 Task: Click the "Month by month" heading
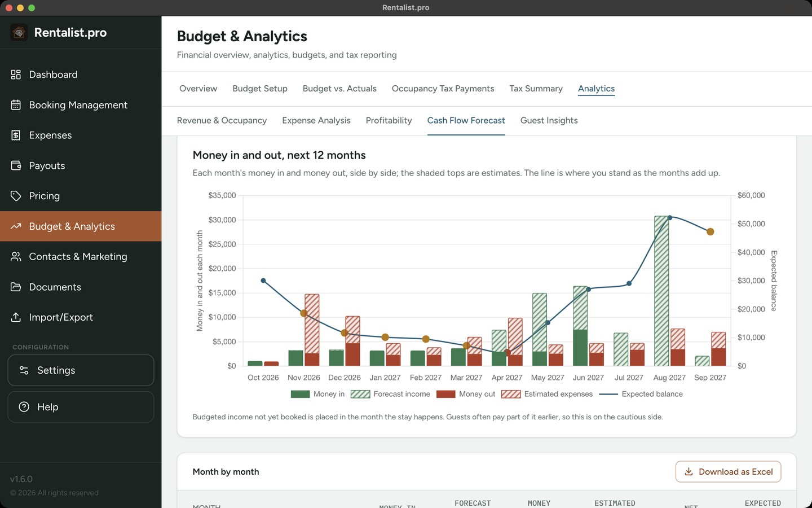226,472
